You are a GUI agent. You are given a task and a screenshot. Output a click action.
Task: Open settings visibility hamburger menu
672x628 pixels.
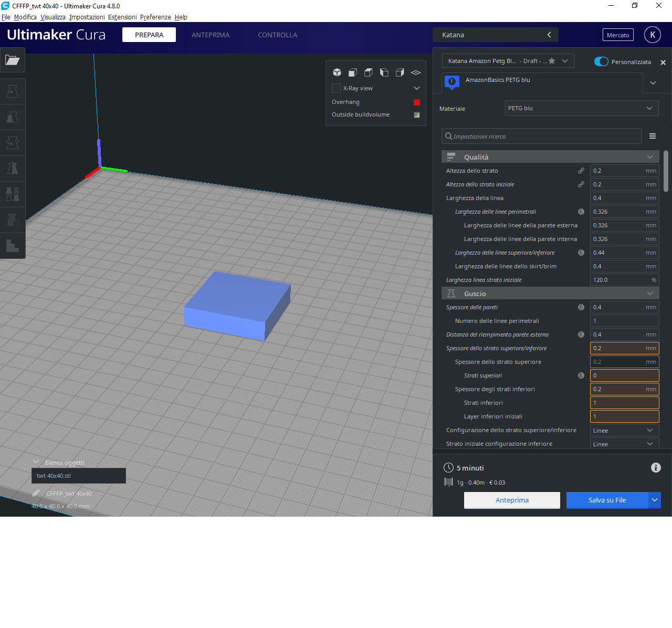653,136
